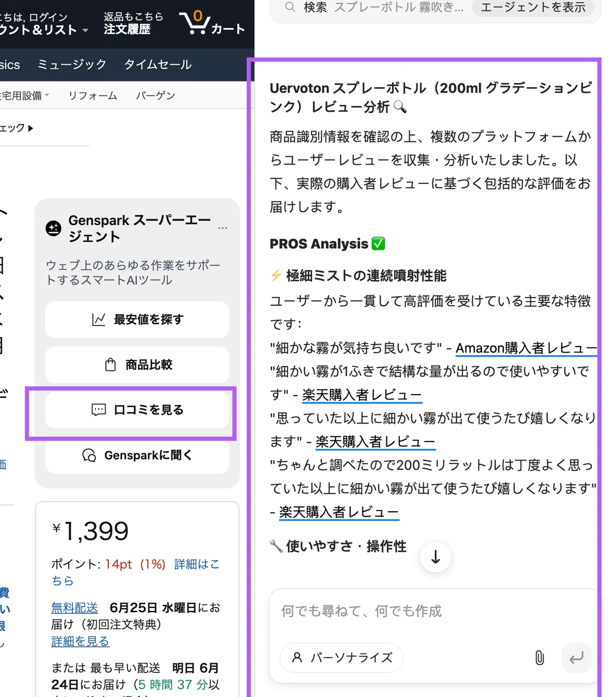Screen dimensions: 616x697
Task: Click the Genspark agent logo icon
Action: pyautogui.click(x=53, y=228)
